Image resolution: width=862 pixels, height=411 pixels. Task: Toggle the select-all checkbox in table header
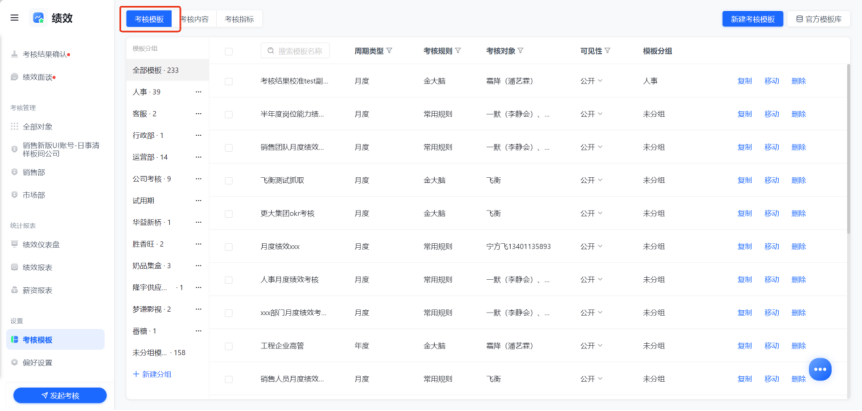[x=229, y=51]
